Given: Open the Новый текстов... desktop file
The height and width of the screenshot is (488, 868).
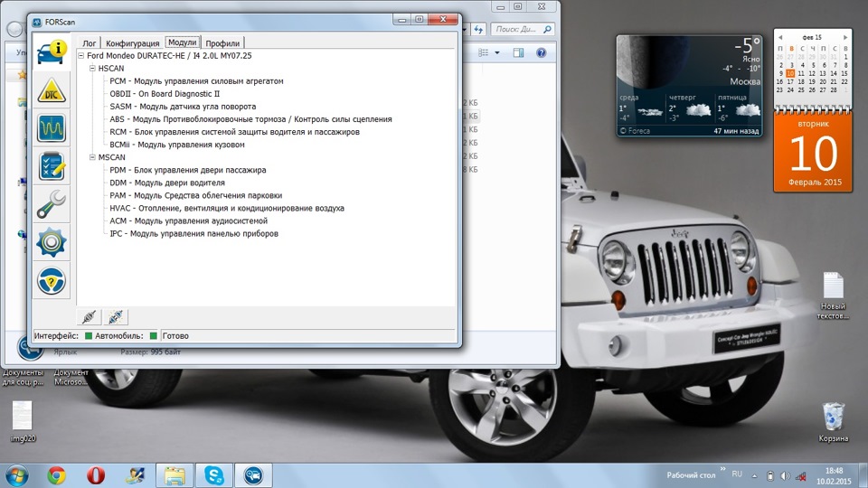Looking at the screenshot, I should tap(833, 296).
